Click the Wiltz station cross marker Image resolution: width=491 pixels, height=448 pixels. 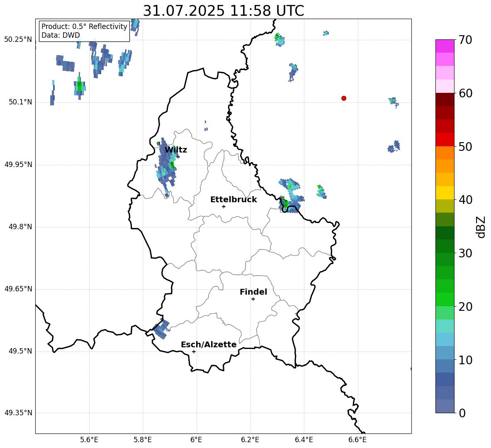(x=178, y=157)
